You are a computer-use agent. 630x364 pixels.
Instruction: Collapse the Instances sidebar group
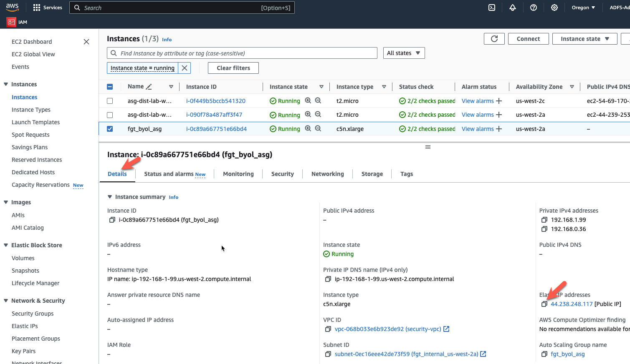pyautogui.click(x=6, y=84)
